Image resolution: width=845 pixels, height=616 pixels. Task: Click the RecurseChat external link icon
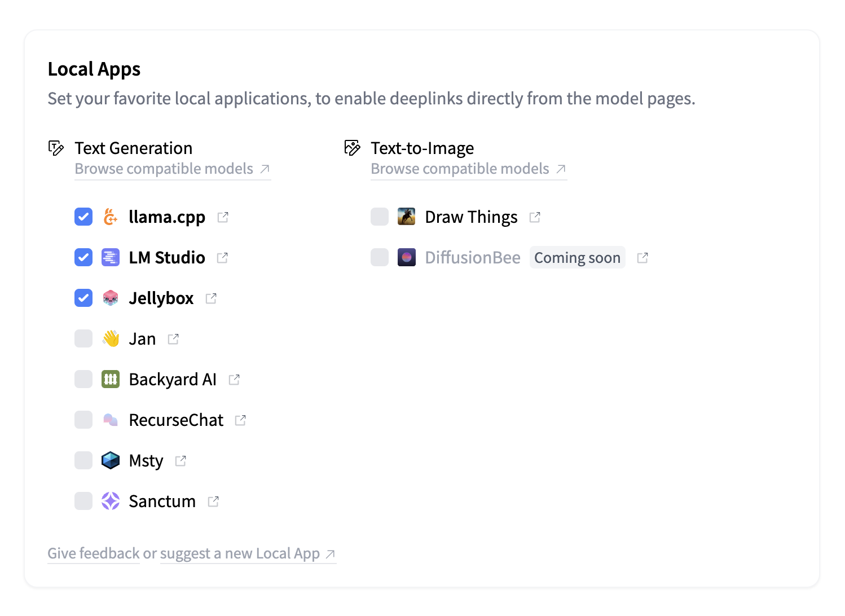click(240, 420)
